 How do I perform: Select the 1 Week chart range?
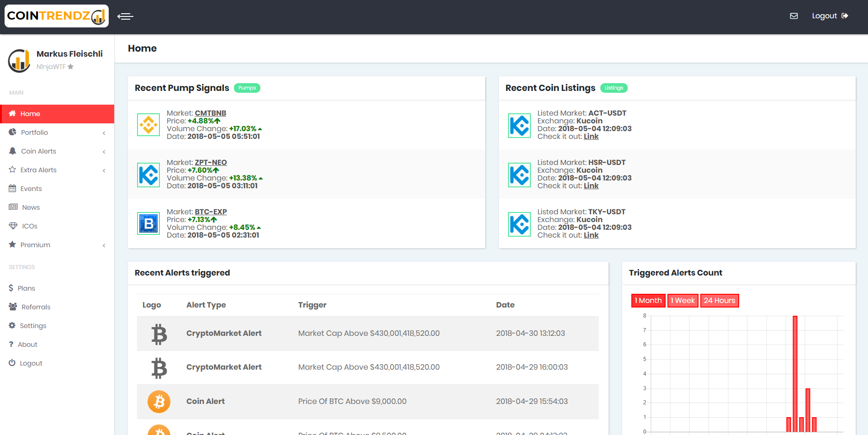pos(683,301)
